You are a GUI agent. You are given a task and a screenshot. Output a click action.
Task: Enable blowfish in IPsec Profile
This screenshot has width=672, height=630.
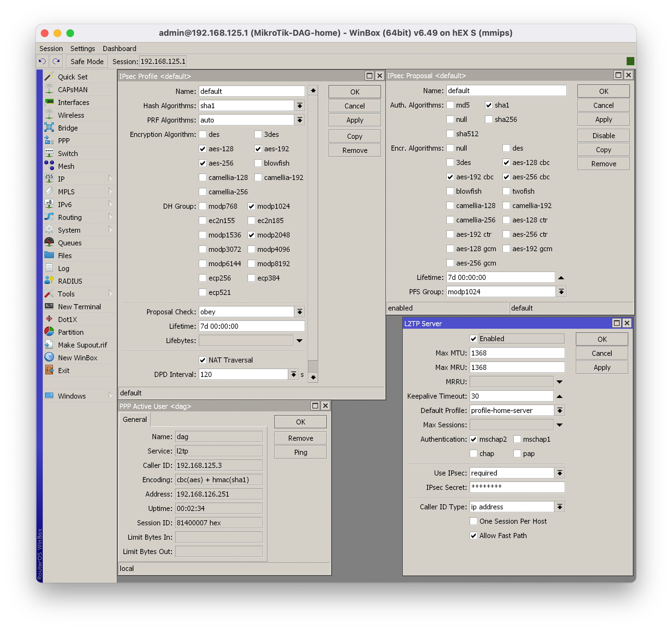(x=258, y=163)
